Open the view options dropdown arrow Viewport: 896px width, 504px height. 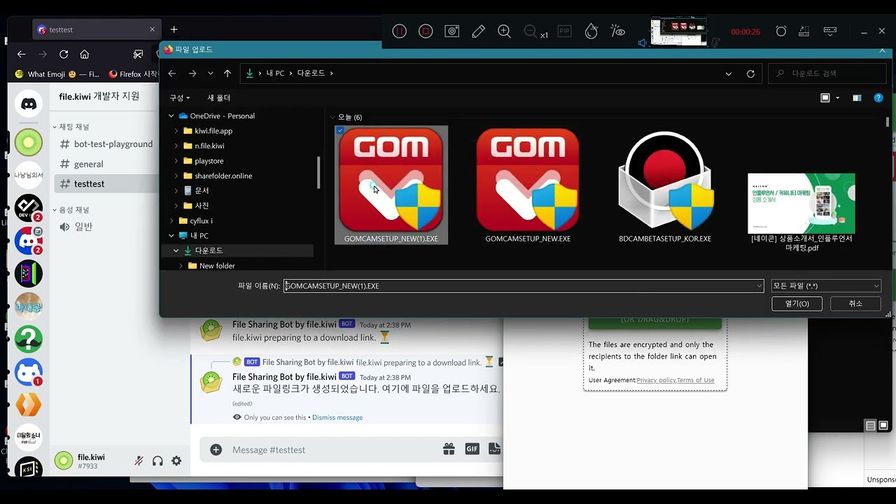[838, 98]
